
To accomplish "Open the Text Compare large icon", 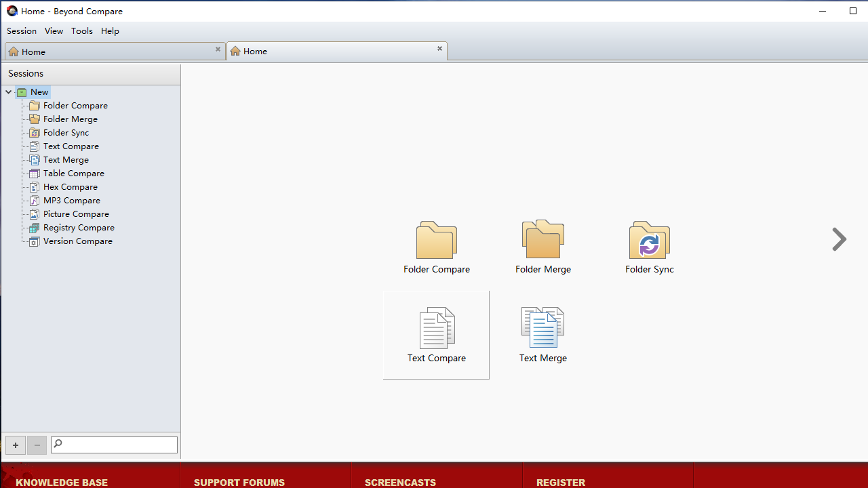I will (x=436, y=329).
